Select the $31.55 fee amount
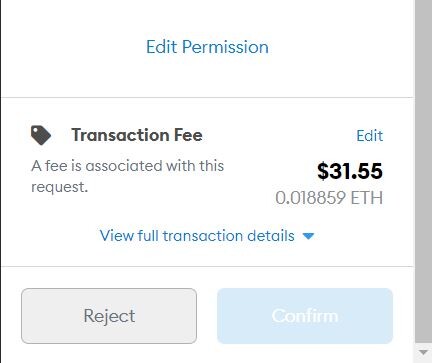The height and width of the screenshot is (363, 432). click(x=350, y=171)
